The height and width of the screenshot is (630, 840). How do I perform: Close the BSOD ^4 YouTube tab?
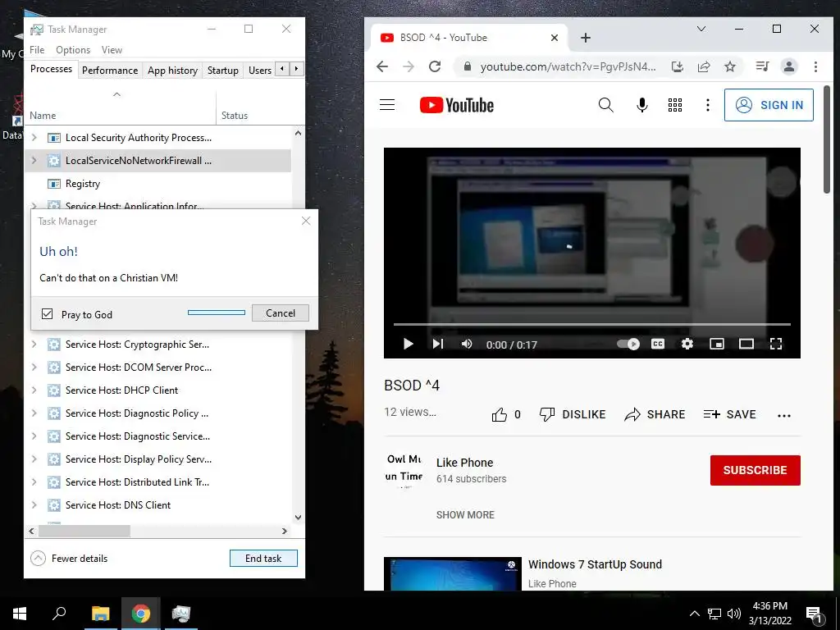(555, 38)
